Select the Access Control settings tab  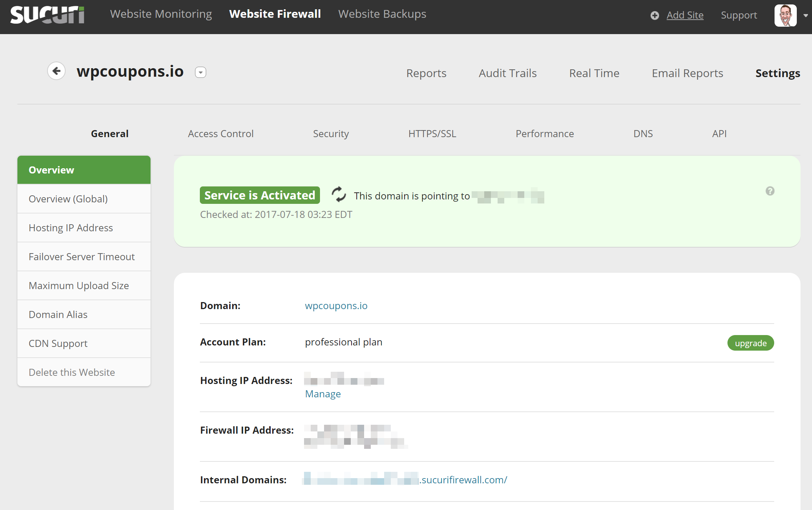pos(220,133)
